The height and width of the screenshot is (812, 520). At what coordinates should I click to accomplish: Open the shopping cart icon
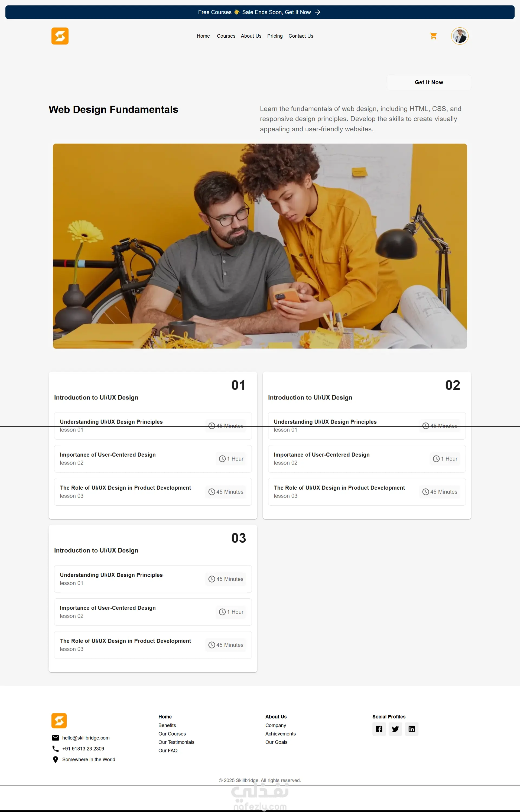pyautogui.click(x=433, y=36)
